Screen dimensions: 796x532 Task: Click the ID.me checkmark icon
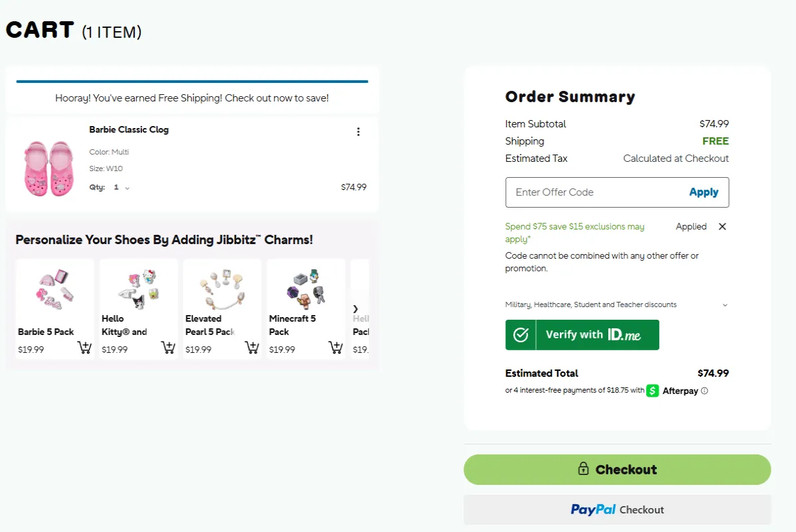520,334
